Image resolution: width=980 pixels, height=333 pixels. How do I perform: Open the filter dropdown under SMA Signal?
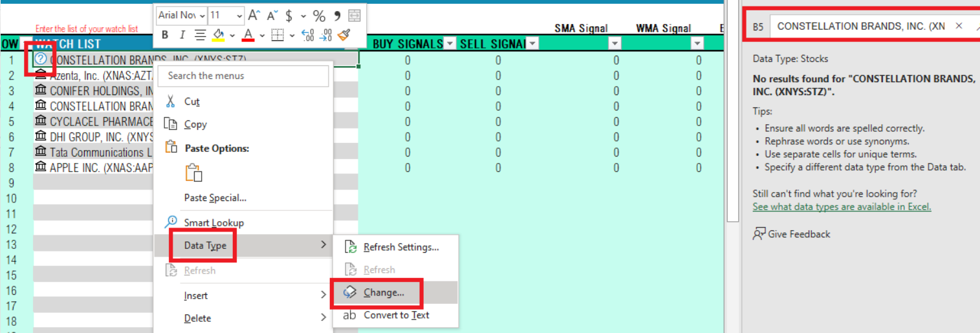click(615, 44)
